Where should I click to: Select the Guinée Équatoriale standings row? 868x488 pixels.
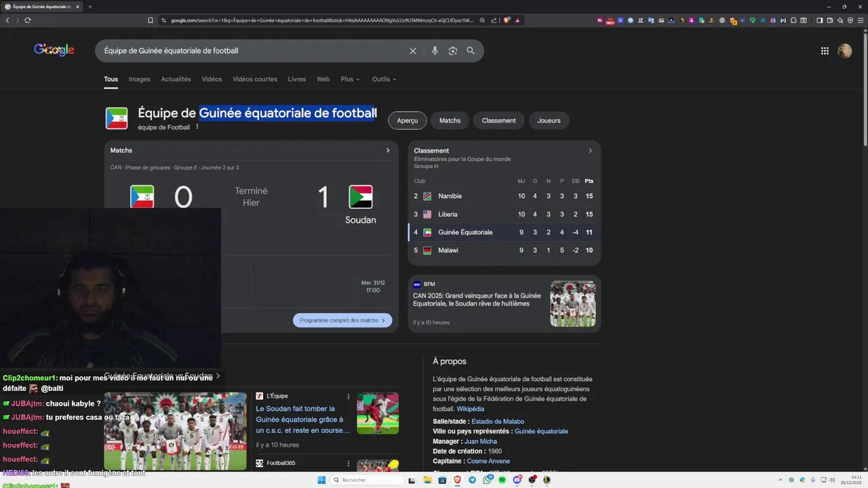point(504,232)
